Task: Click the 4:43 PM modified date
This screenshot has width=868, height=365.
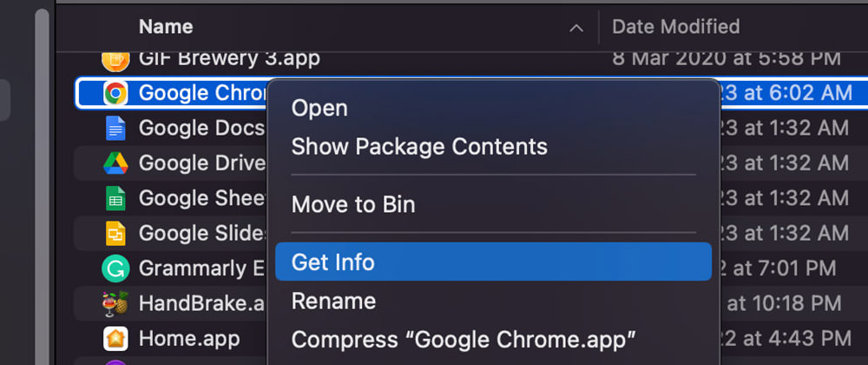Action: pyautogui.click(x=786, y=338)
